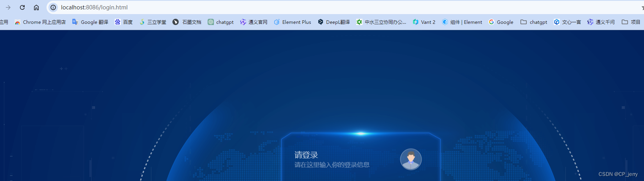Expand the chatgpt bookmarks folder
The image size is (644, 181).
[x=534, y=22]
